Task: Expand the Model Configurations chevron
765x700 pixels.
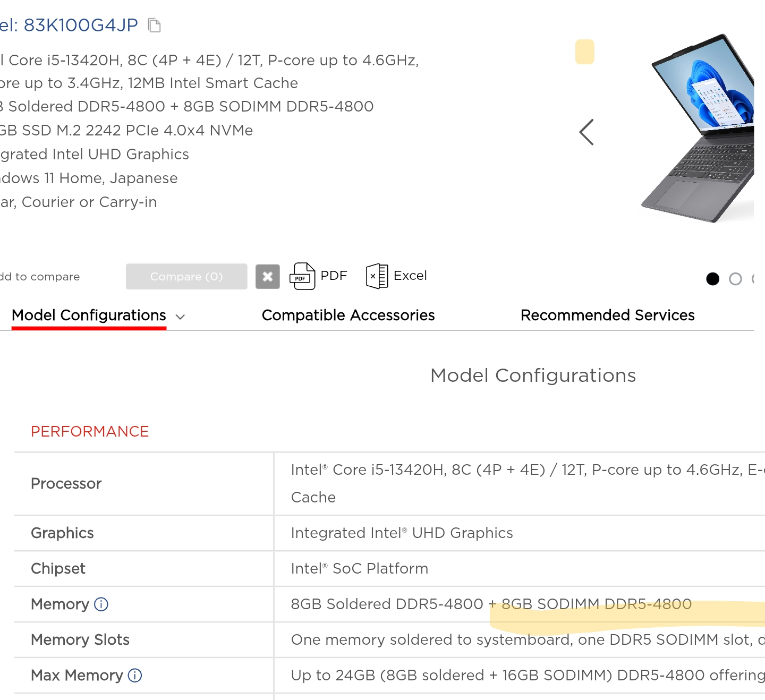Action: [x=181, y=317]
